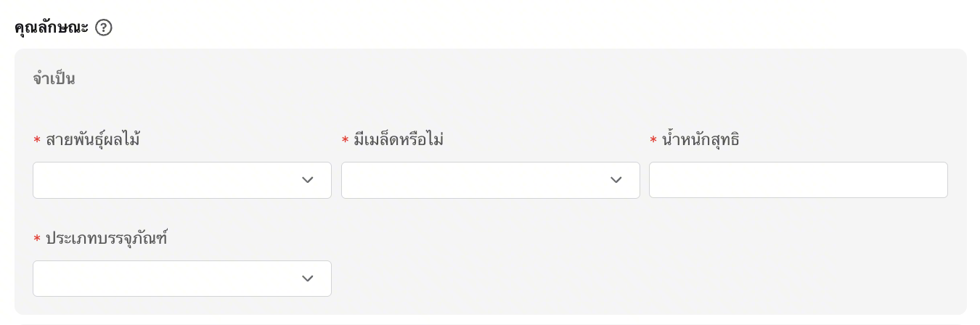Click the จำเป็น subsection title
The width and height of the screenshot is (980, 325).
click(54, 78)
